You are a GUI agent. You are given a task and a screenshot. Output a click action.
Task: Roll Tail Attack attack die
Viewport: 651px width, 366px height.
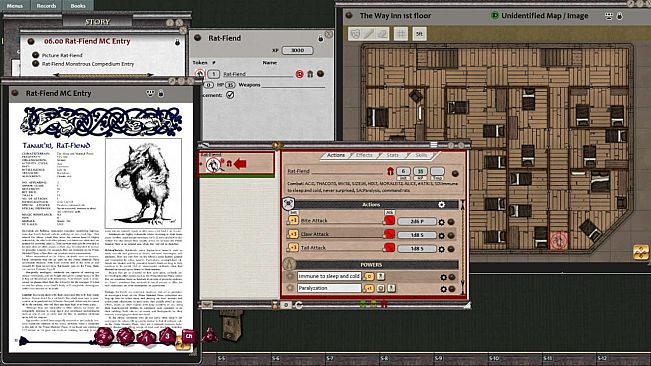(x=389, y=248)
